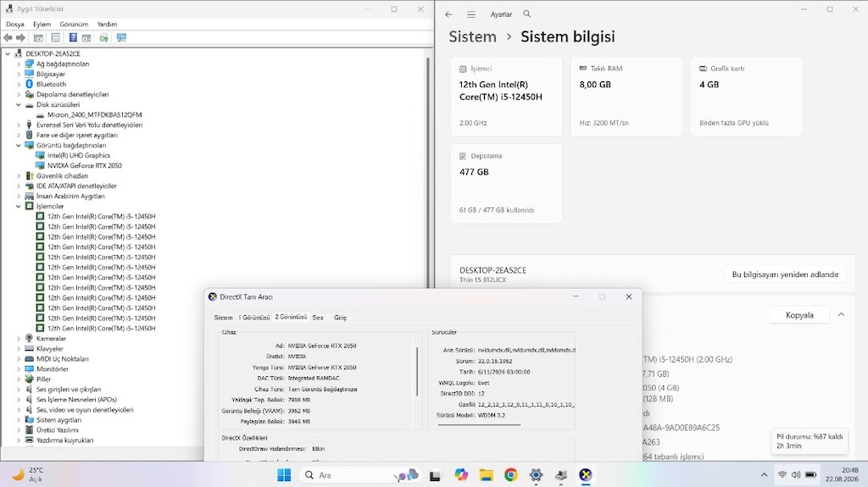
Task: Click the Cihaz panel scrollbar in DirectX window
Action: click(x=417, y=371)
